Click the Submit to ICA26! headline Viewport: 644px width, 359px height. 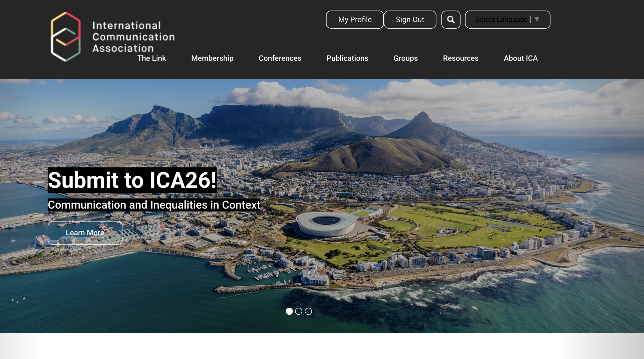(132, 180)
